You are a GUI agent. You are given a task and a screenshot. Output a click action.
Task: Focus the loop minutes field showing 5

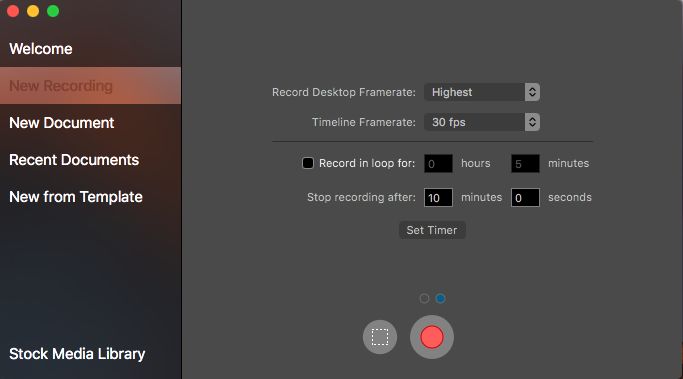525,163
